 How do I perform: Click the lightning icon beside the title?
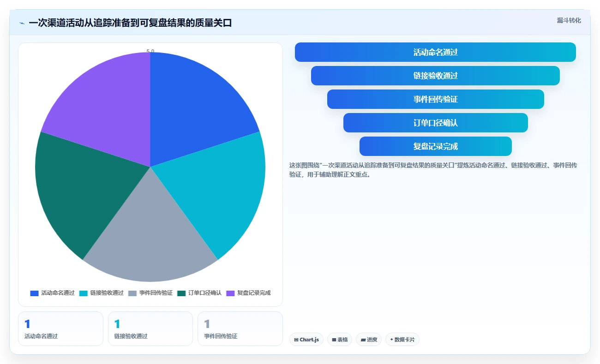22,23
